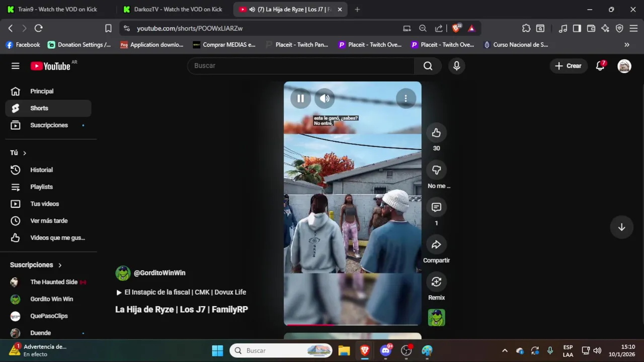
Task: Open Gordito Win Win subscription channel
Action: (x=48, y=299)
